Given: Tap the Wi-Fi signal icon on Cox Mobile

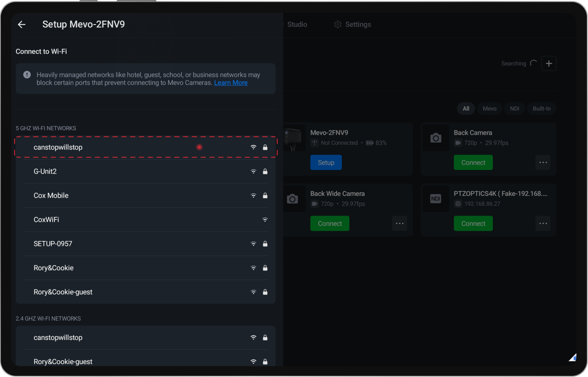Looking at the screenshot, I should coord(253,195).
